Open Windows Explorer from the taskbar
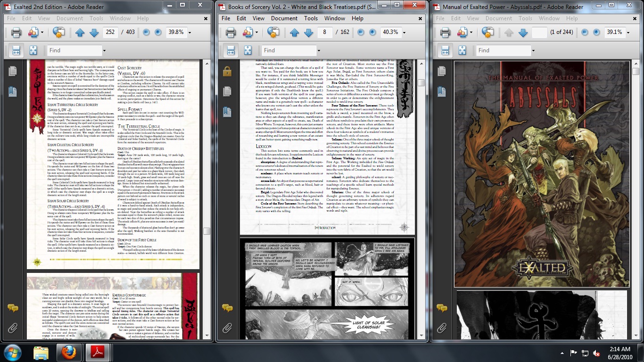Image resolution: width=644 pixels, height=362 pixels. (41, 353)
